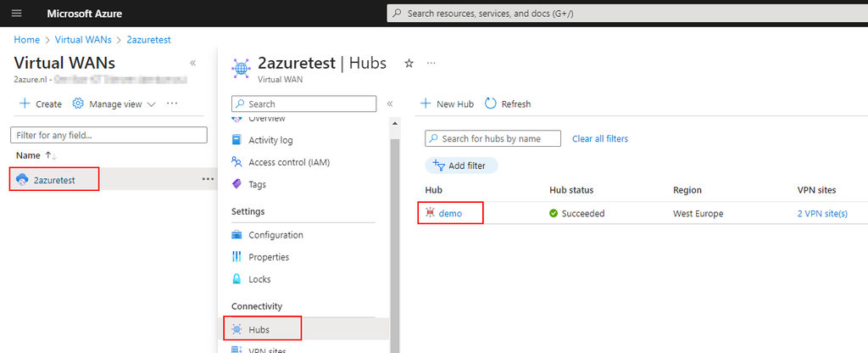Click the Region column header
868x353 pixels.
(x=687, y=190)
